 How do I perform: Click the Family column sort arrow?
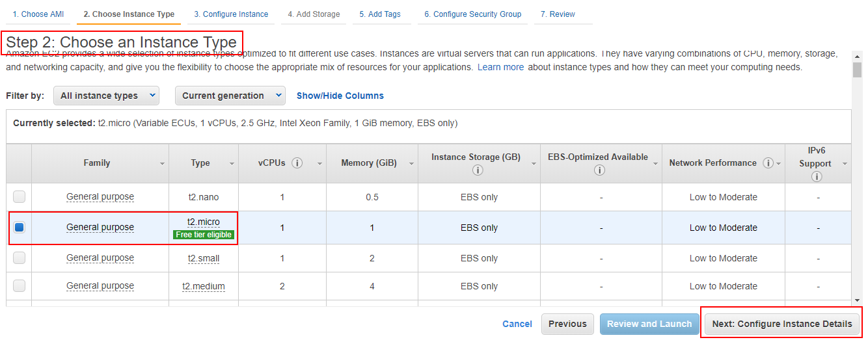162,164
